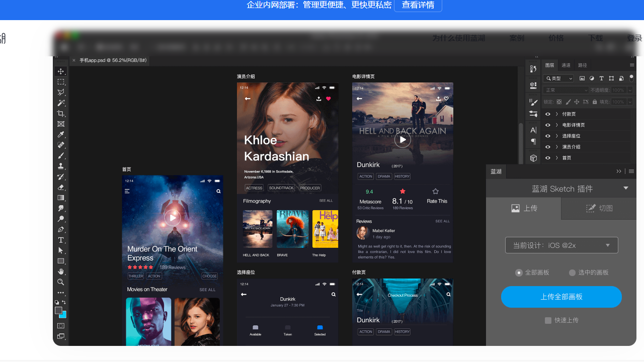Select the Crop tool

click(61, 114)
